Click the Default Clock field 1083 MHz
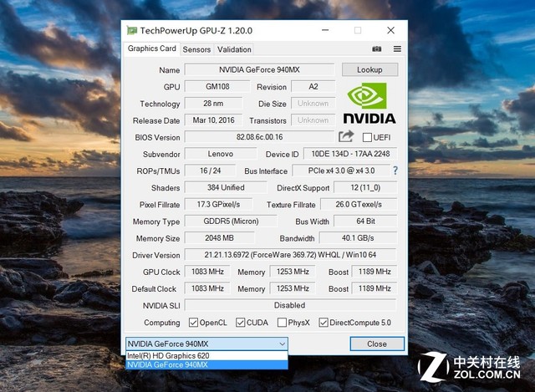 (x=207, y=288)
